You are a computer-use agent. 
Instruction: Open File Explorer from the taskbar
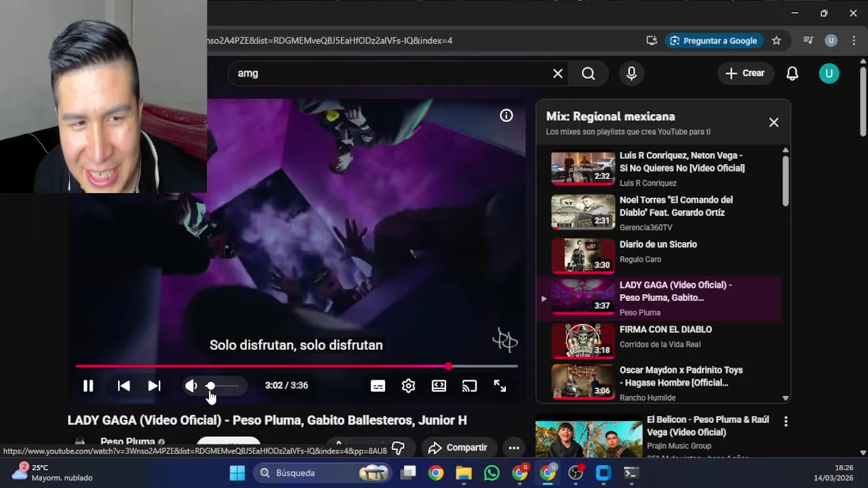click(x=464, y=473)
